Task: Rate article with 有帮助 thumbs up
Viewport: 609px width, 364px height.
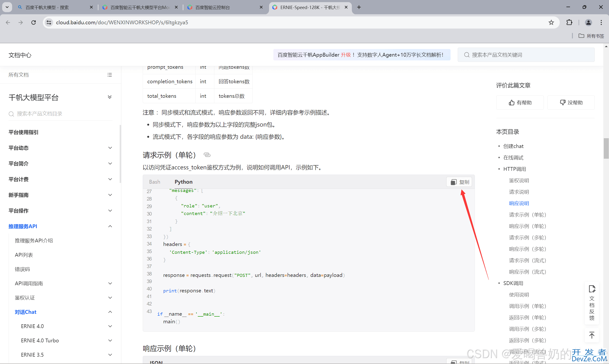Action: click(x=520, y=103)
